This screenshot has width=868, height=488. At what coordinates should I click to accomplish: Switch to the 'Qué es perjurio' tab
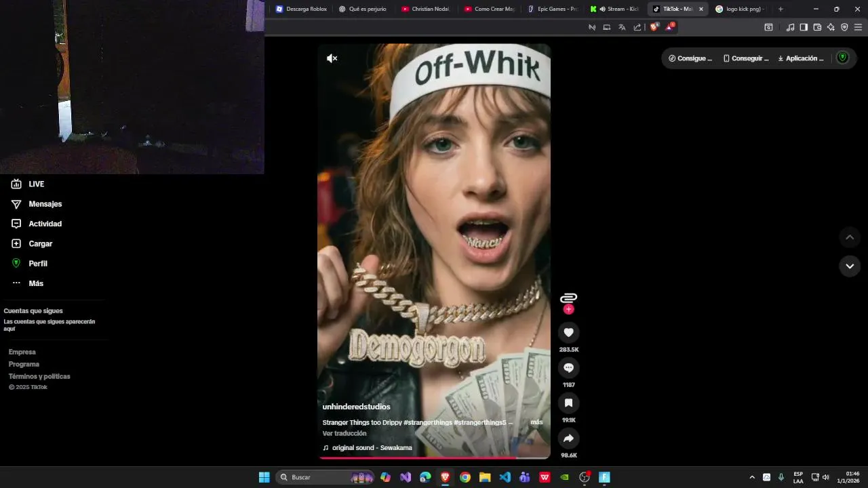(363, 9)
